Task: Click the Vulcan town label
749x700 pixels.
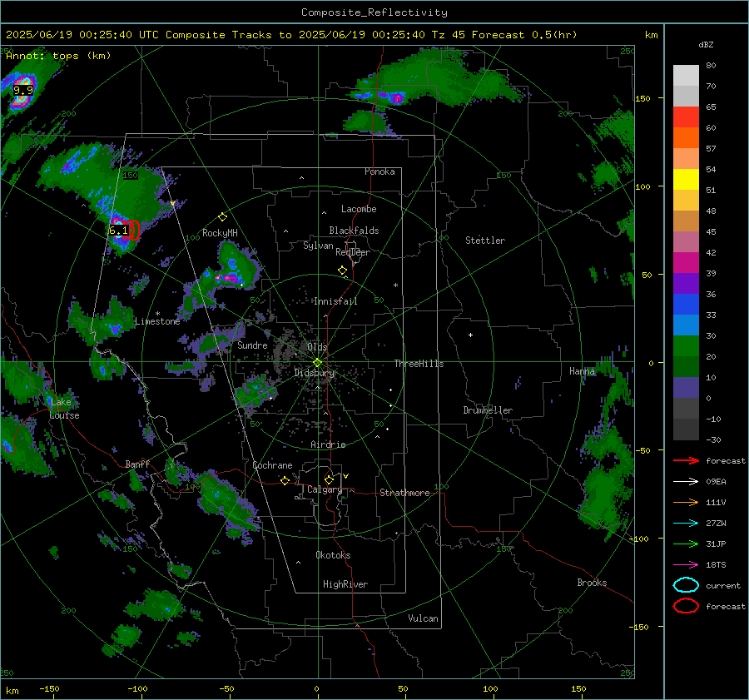Action: coord(424,618)
